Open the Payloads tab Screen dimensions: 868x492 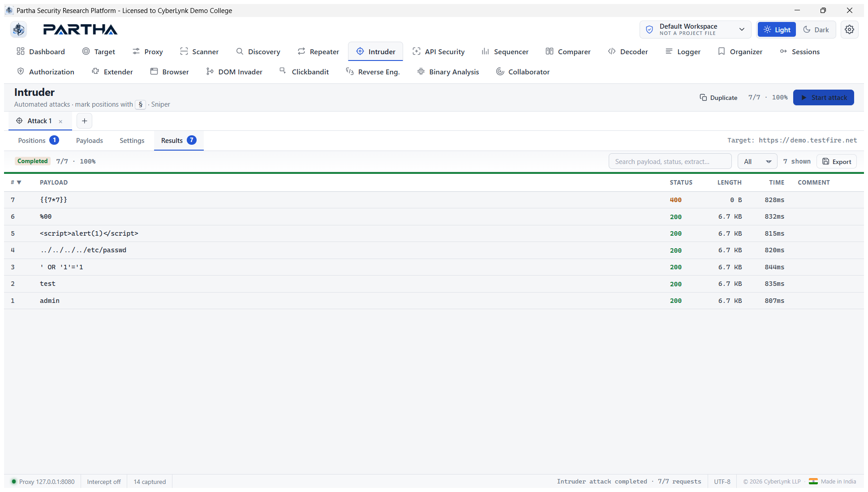[90, 141]
